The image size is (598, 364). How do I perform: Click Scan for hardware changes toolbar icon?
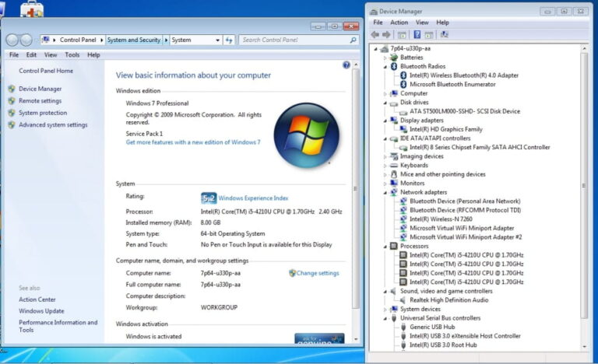443,35
